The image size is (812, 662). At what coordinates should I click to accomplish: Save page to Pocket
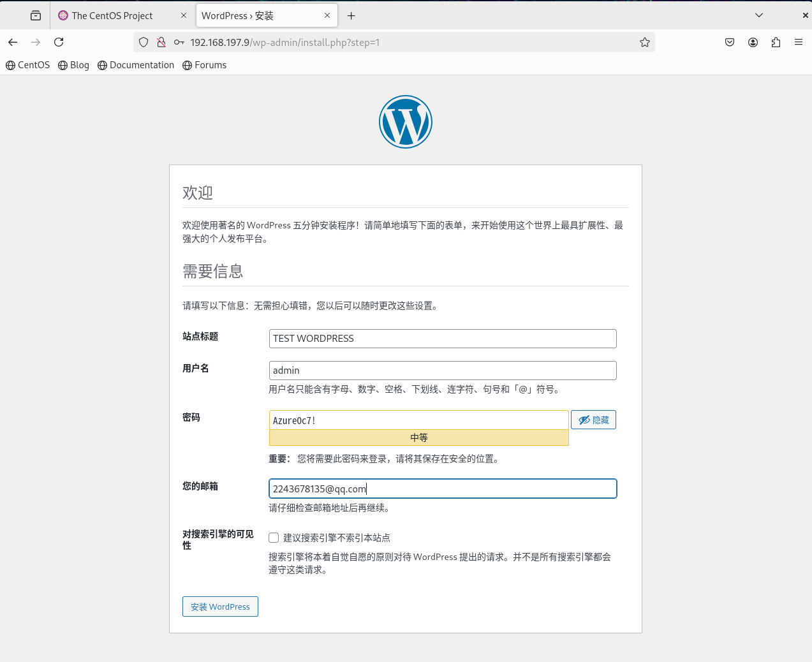tap(730, 42)
